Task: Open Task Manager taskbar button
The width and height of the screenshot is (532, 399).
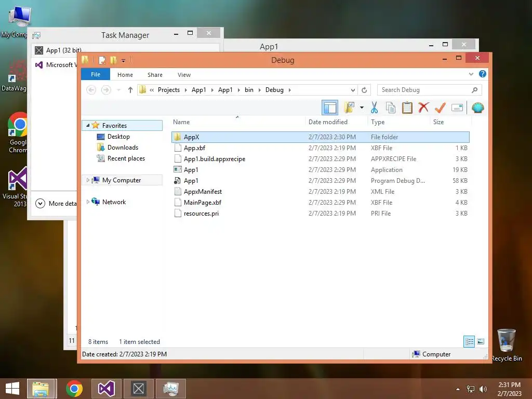Action: click(x=170, y=389)
